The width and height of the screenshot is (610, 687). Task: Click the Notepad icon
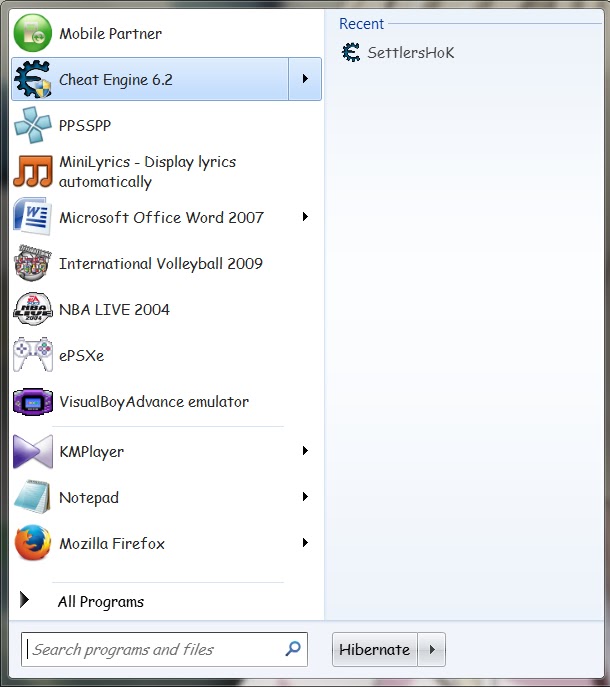[33, 497]
